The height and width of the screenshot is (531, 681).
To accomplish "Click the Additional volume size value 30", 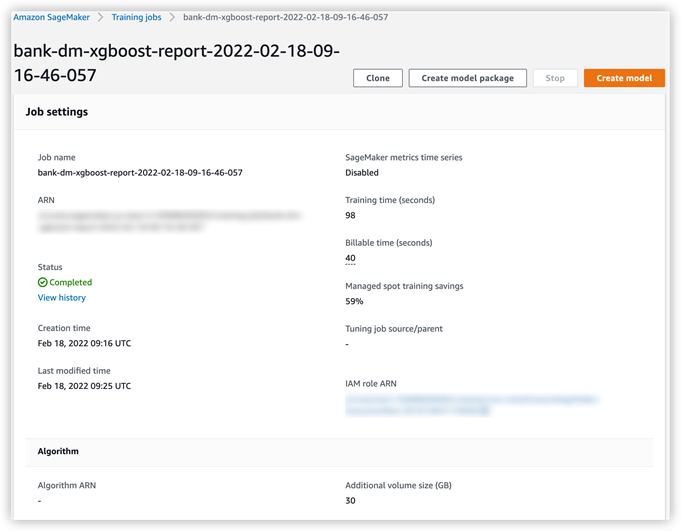I will pyautogui.click(x=350, y=501).
